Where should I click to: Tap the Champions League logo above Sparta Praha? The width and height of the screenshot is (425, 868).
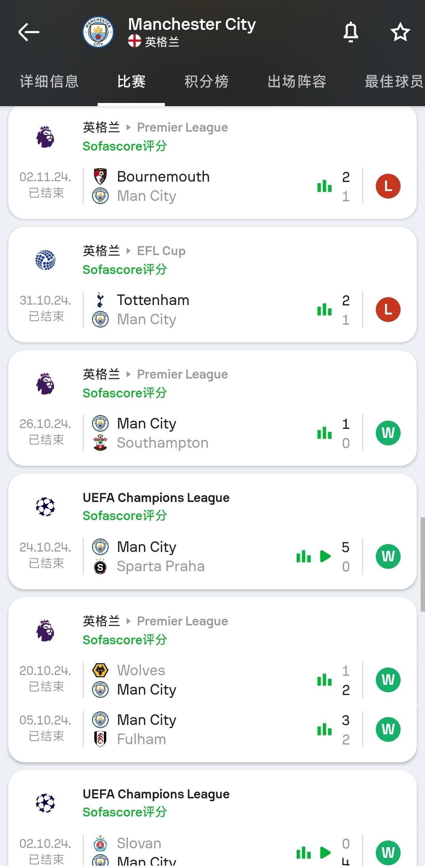coord(46,507)
